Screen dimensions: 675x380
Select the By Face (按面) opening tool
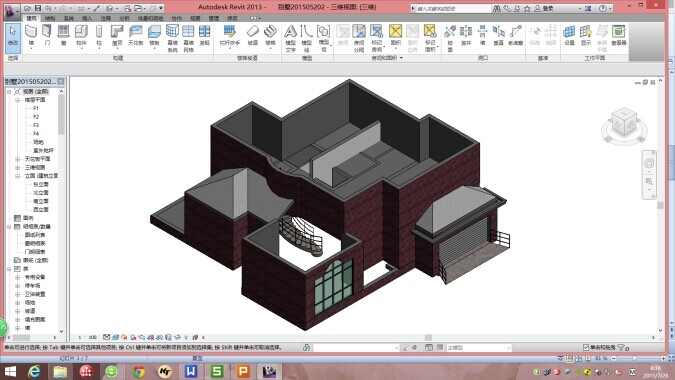coord(450,38)
